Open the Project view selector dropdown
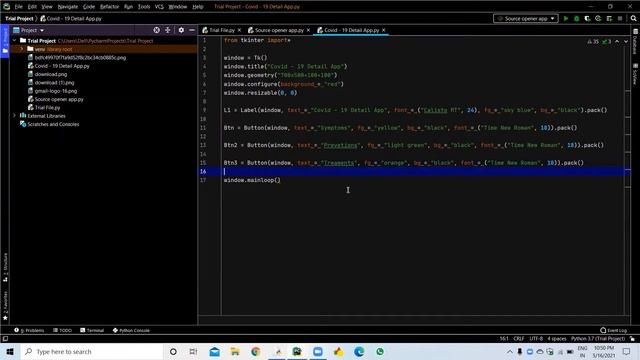 (x=29, y=30)
